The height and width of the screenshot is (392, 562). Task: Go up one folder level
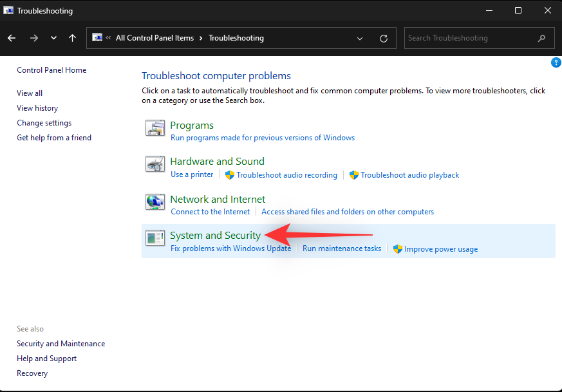point(72,38)
